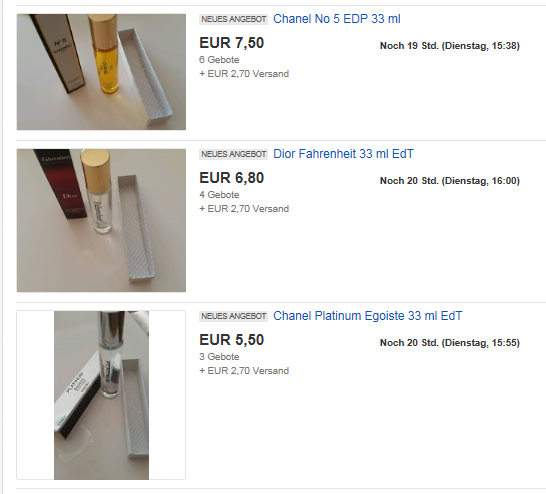Click the 3 Gebote bid count
546x494 pixels.
pos(219,357)
